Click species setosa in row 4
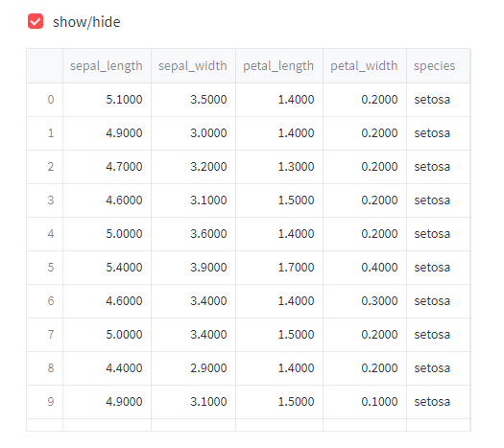The height and width of the screenshot is (448, 504). (x=432, y=234)
